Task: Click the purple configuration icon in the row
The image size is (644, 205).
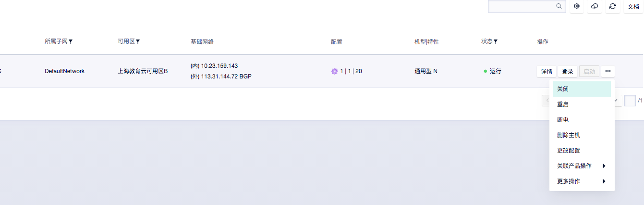Action: tap(335, 71)
